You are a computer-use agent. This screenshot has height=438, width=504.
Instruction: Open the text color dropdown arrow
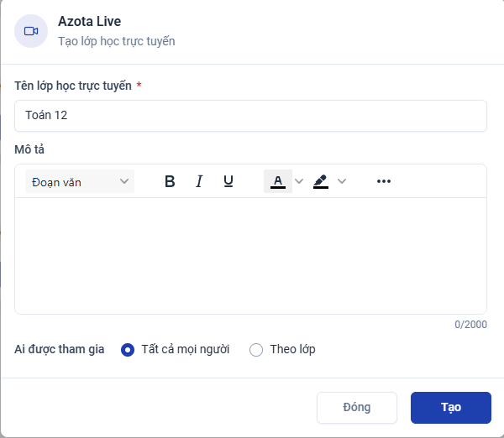click(x=299, y=181)
